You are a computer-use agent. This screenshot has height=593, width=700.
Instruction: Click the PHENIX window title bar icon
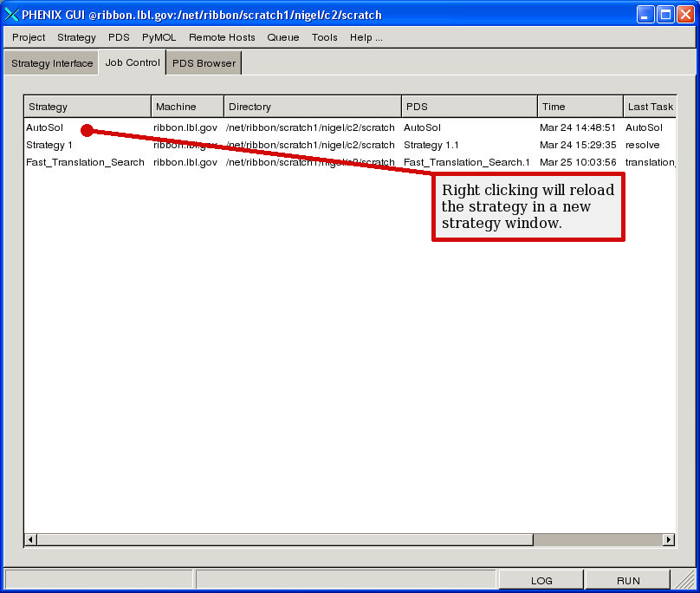coord(12,15)
